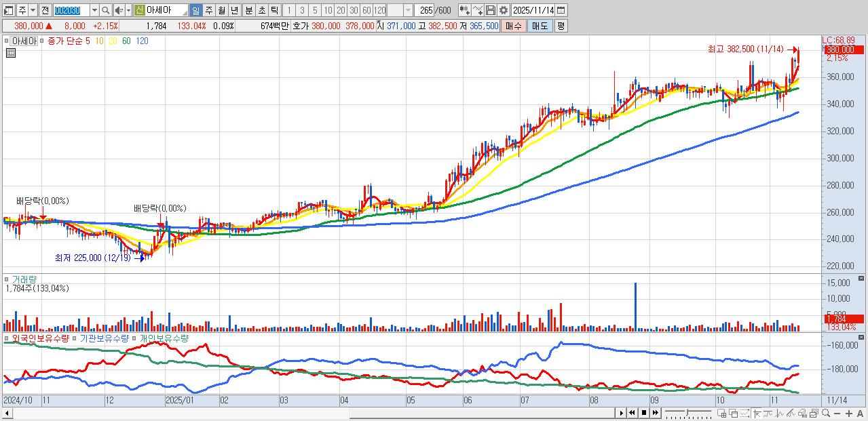Click horizontal scrollbar right arrow at bottom
The height and width of the screenshot is (421, 868).
[622, 413]
